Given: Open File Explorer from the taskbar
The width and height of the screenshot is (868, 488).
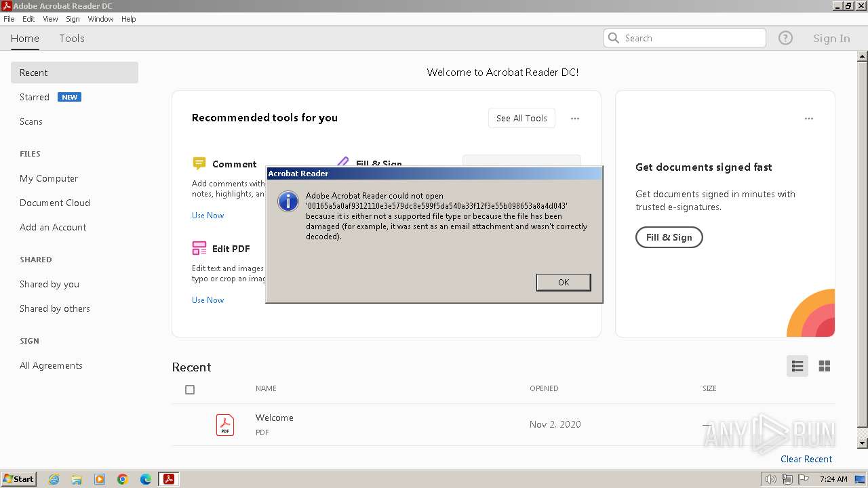Looking at the screenshot, I should click(x=77, y=479).
